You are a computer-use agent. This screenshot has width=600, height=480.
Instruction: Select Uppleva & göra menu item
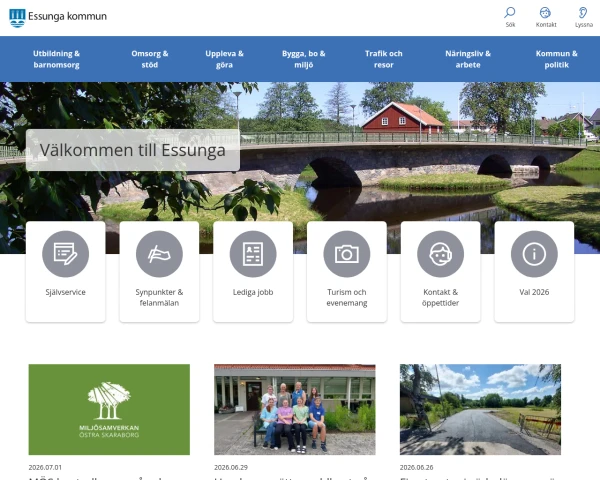tap(224, 59)
